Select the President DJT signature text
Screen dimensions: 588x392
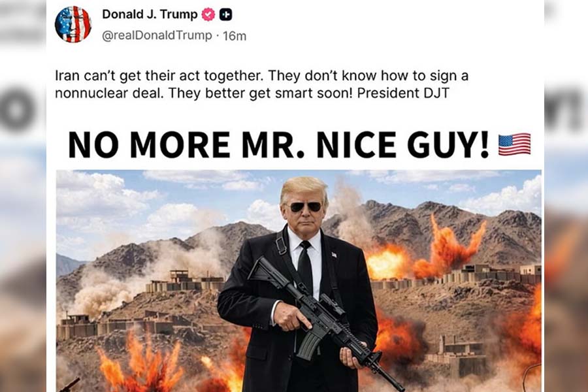point(403,93)
